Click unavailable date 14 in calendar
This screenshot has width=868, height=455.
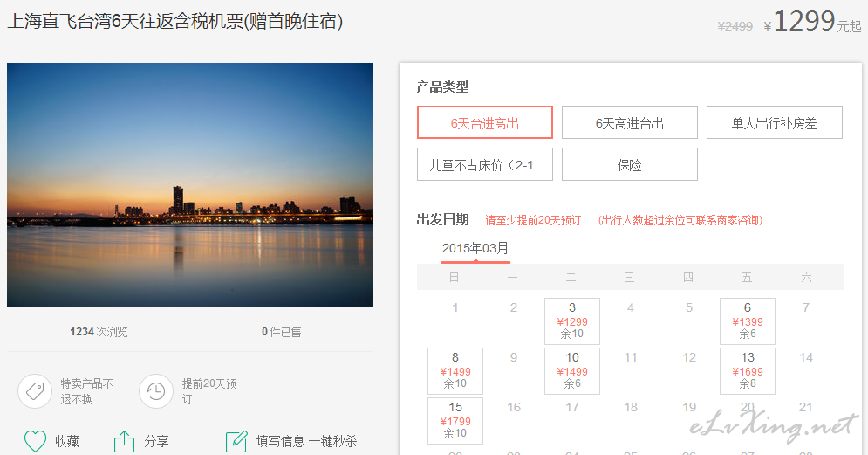(x=806, y=357)
